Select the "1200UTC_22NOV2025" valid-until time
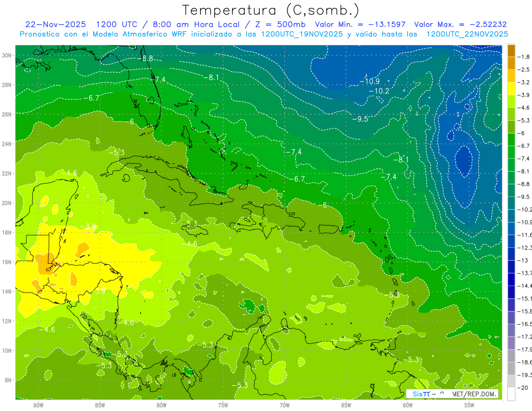This screenshot has width=532, height=411. (467, 34)
